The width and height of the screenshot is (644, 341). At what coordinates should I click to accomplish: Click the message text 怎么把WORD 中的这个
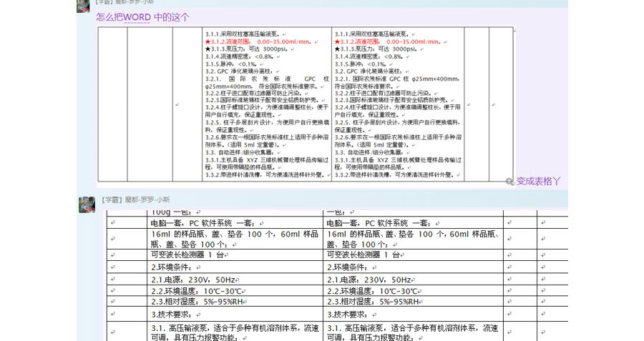click(x=142, y=17)
